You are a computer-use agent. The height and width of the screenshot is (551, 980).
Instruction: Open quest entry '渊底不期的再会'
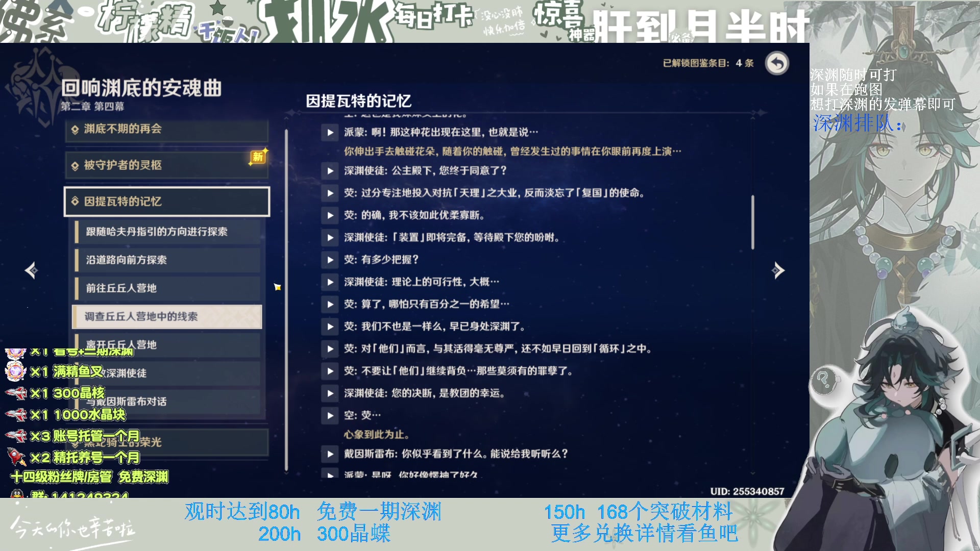pyautogui.click(x=167, y=130)
